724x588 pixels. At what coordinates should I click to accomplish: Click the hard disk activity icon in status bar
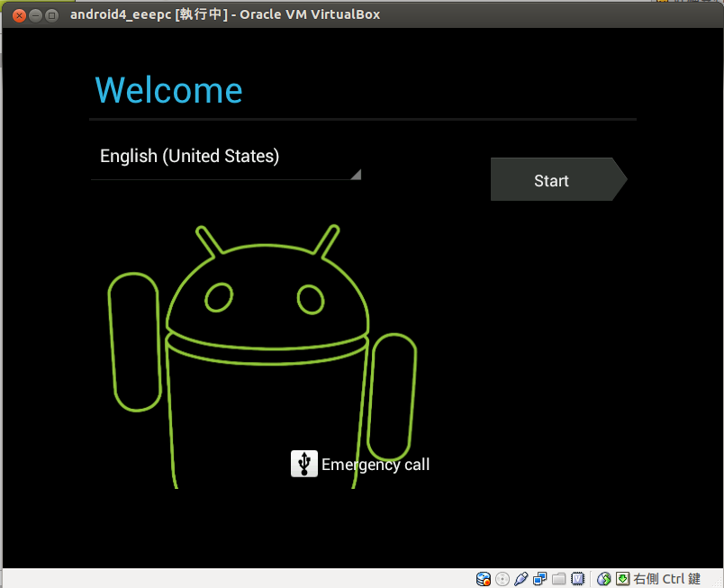pyautogui.click(x=483, y=579)
